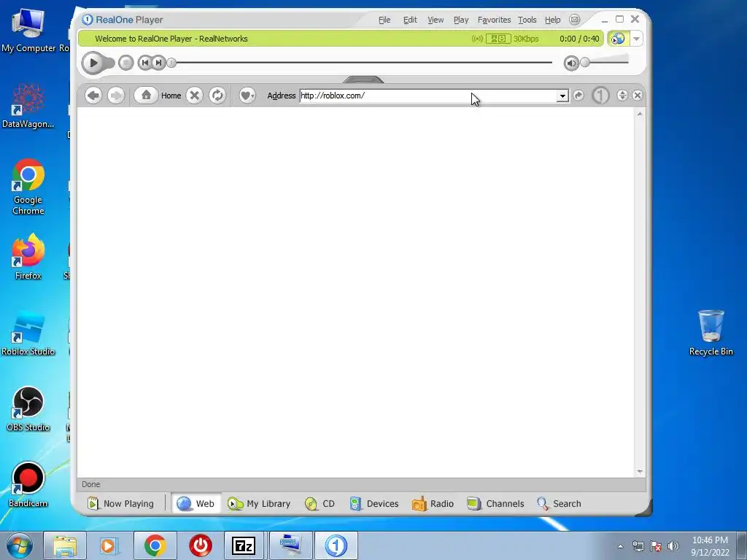Stop loading the page
This screenshot has width=747, height=560.
194,96
